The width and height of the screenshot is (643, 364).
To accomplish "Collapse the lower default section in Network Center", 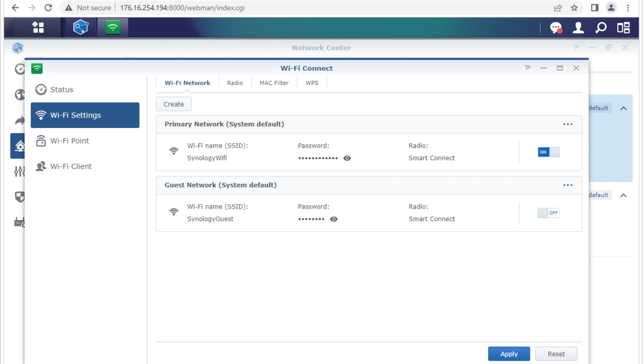I will tap(623, 195).
